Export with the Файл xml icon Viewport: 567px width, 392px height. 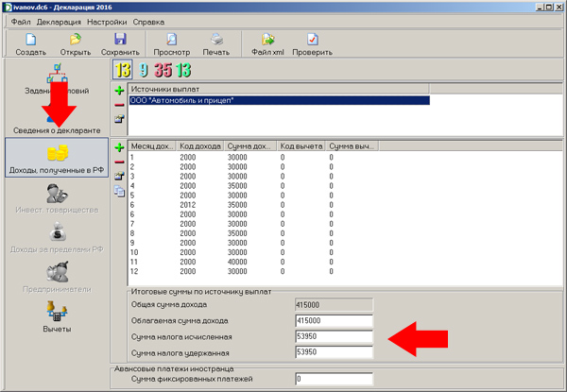pyautogui.click(x=268, y=40)
